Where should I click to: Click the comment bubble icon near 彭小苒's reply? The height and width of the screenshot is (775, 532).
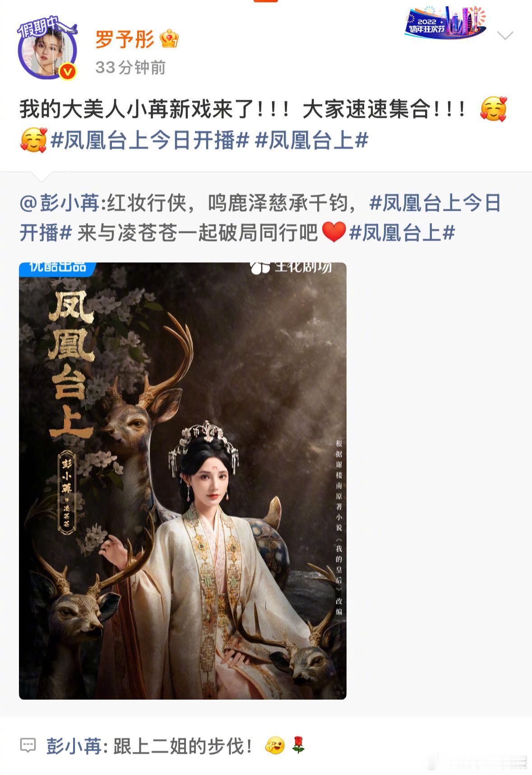(28, 745)
